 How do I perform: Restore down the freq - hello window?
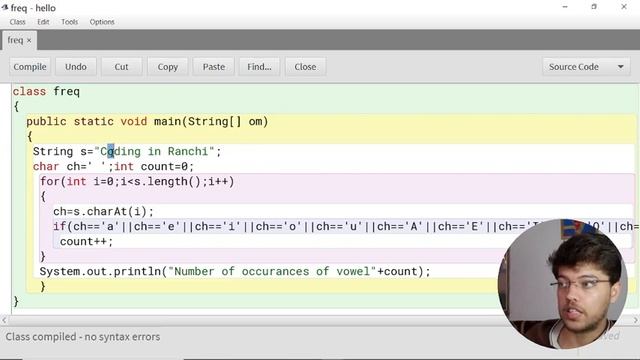pos(594,7)
